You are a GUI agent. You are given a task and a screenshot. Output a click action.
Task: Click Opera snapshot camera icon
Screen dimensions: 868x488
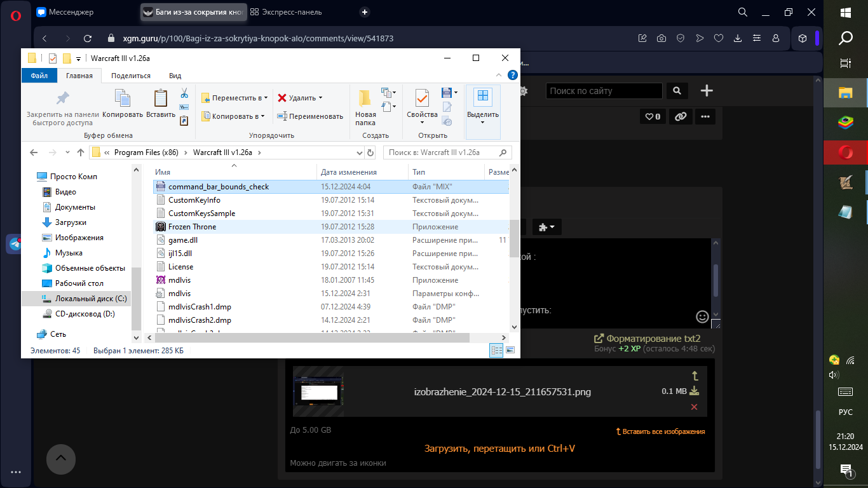click(x=661, y=38)
